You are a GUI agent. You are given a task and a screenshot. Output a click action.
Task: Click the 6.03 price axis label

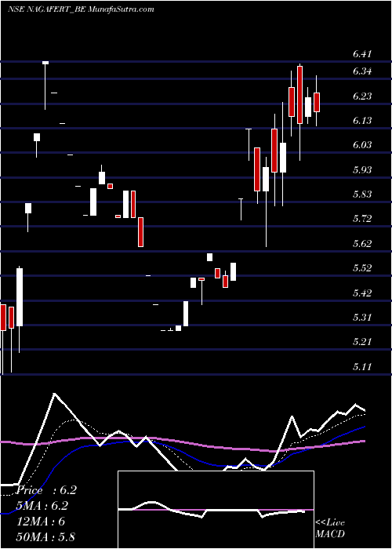click(x=362, y=145)
